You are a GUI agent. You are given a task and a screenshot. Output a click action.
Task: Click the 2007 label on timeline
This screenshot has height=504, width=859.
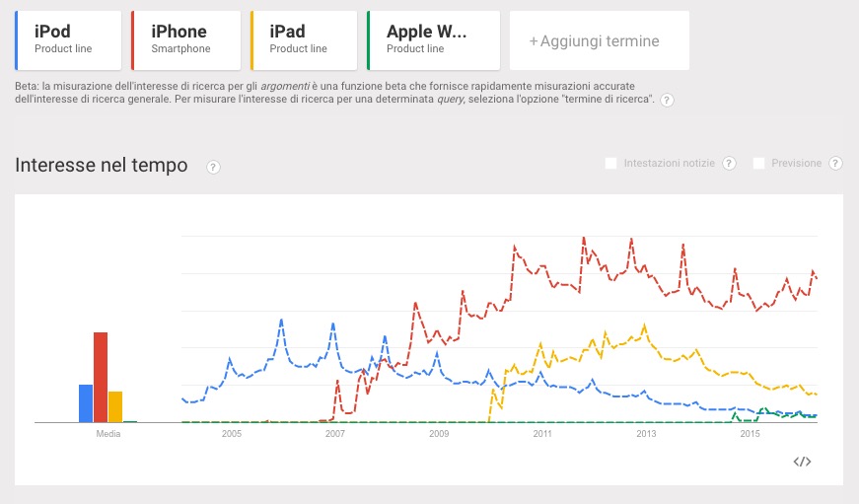tap(334, 434)
